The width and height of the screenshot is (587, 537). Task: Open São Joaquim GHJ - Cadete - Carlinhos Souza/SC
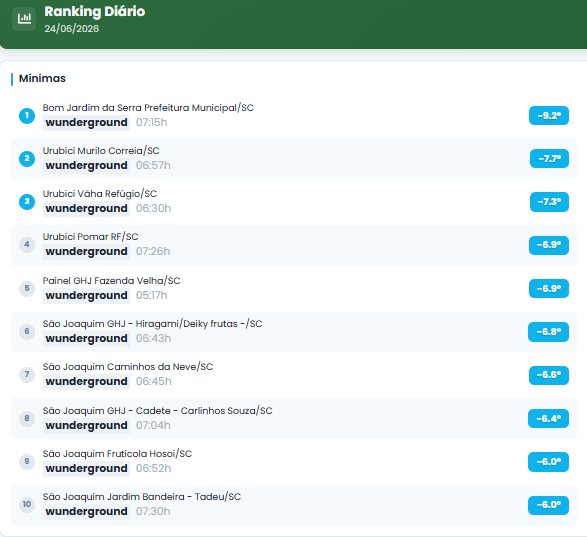tap(157, 411)
